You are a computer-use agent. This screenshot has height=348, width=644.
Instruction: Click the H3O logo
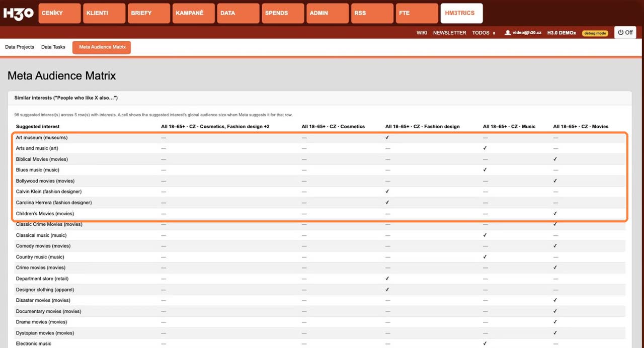point(19,13)
